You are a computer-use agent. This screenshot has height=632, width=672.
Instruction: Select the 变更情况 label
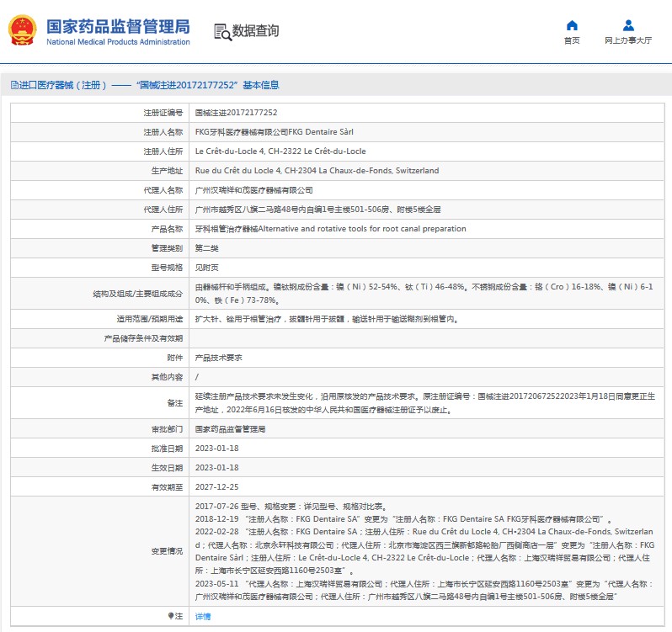tap(167, 551)
